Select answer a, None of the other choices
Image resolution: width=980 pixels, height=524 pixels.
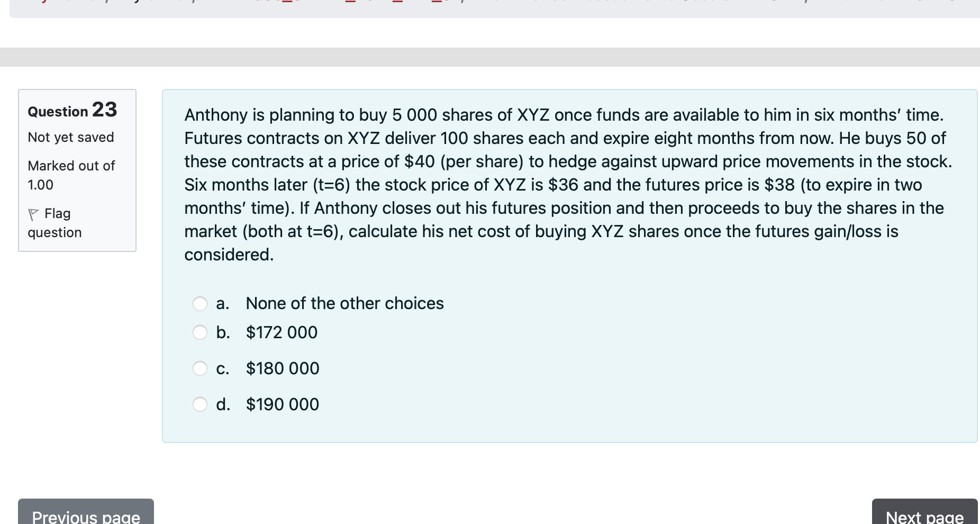click(x=200, y=304)
